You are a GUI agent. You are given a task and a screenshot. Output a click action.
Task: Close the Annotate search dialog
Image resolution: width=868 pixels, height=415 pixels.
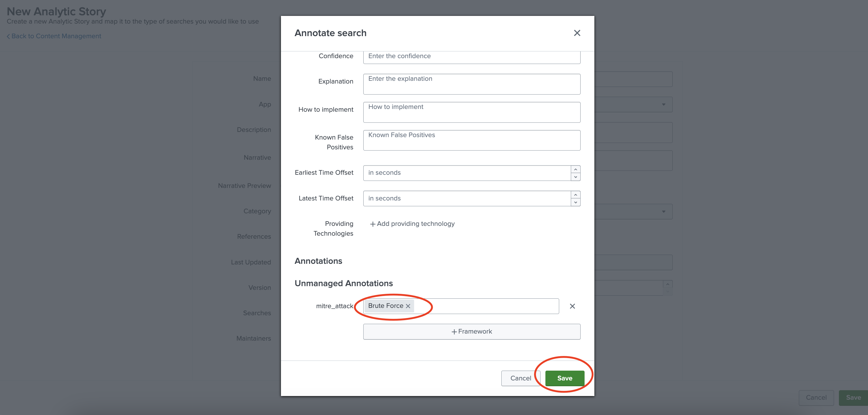click(x=577, y=33)
